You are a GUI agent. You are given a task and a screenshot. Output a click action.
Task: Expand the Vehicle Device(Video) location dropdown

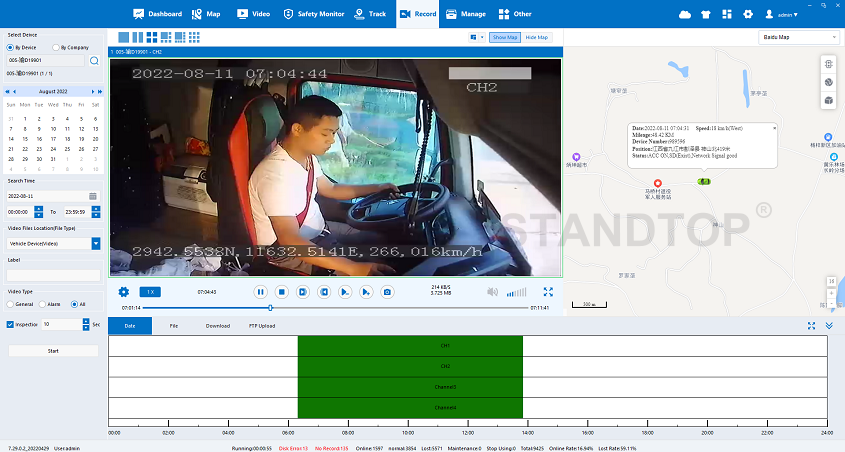(95, 243)
